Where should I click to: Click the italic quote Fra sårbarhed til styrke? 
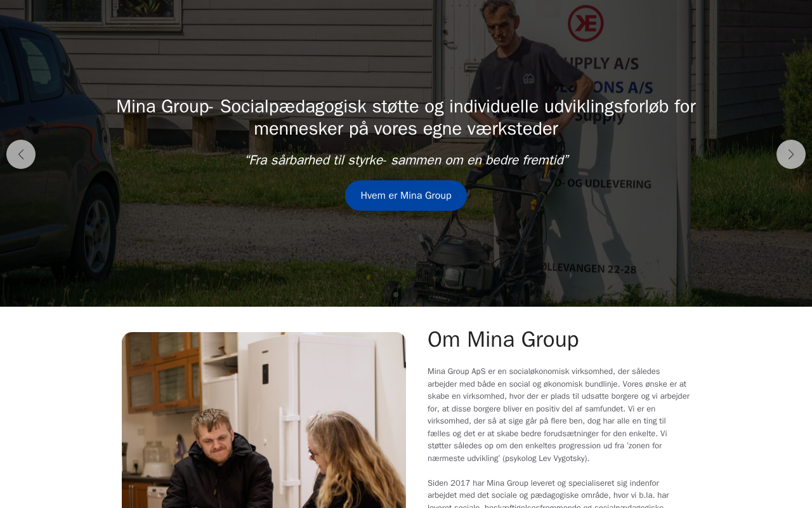coord(406,160)
